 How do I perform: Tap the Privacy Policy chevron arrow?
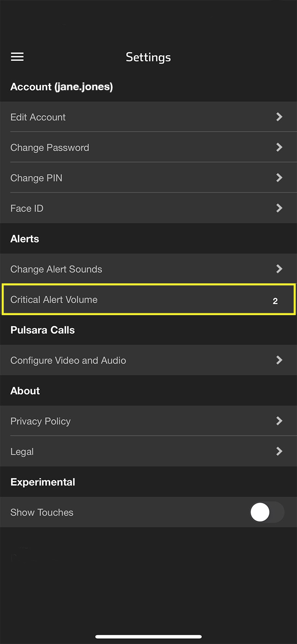click(x=279, y=421)
